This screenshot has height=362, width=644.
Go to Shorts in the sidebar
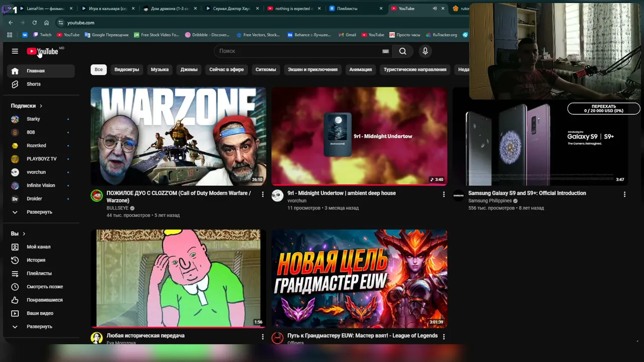(41, 84)
